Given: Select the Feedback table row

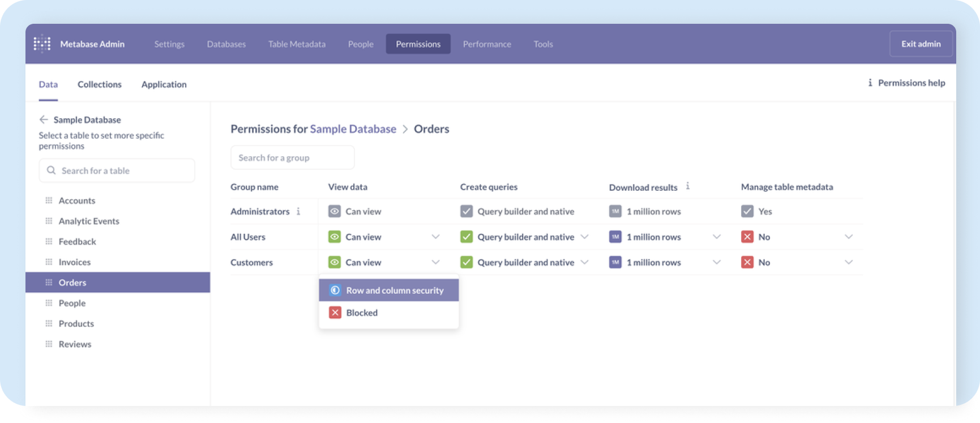Looking at the screenshot, I should click(118, 241).
